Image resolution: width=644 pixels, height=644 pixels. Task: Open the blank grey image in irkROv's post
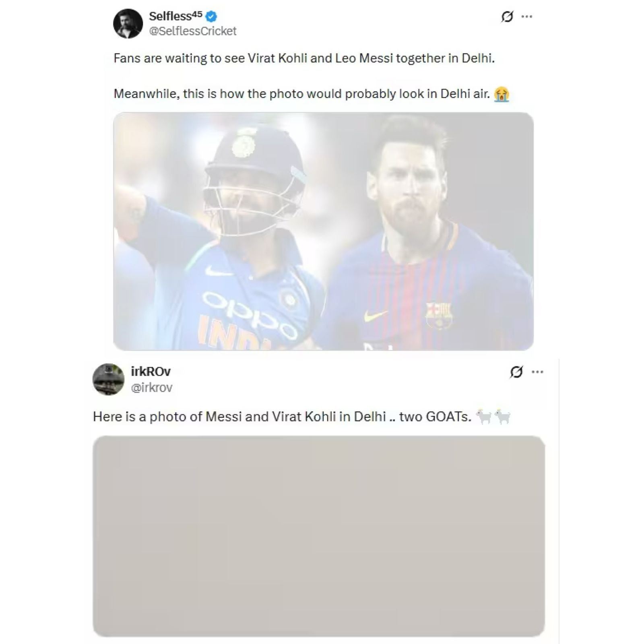(318, 536)
